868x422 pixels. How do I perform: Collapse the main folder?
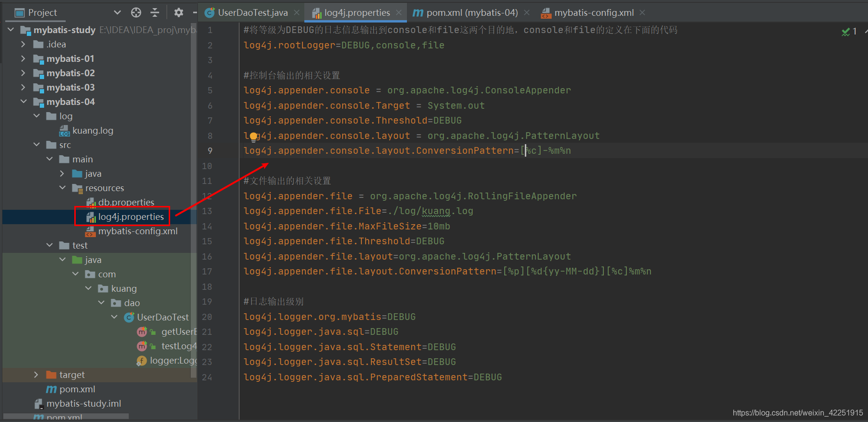tap(49, 159)
